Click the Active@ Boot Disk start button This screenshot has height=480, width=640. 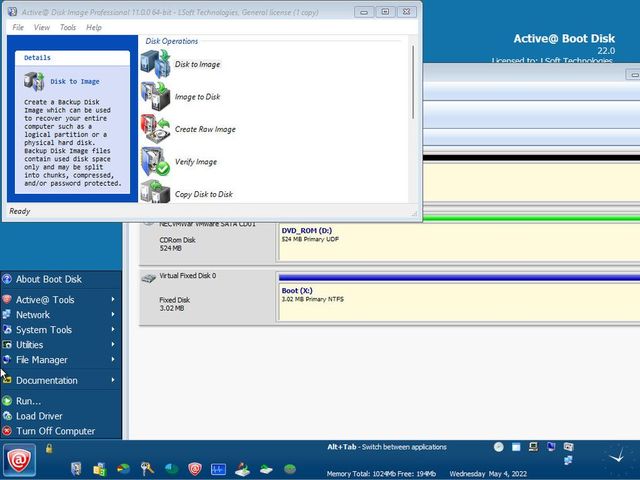coord(19,460)
